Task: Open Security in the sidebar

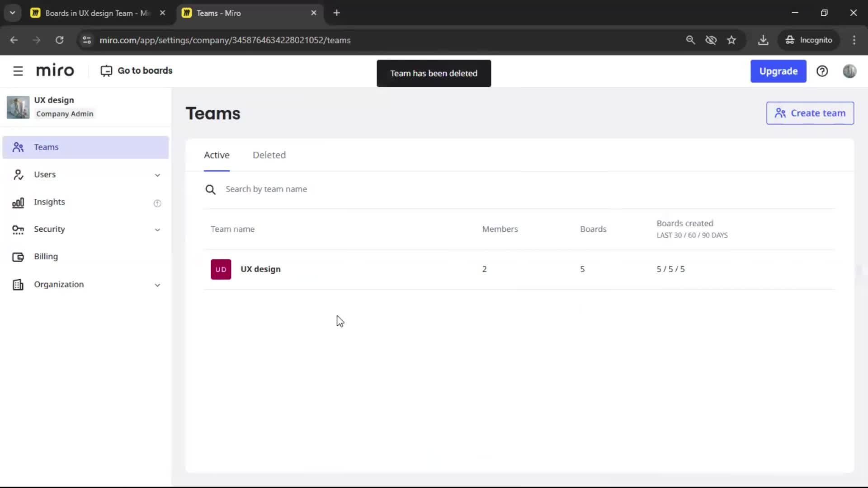Action: 85,230
